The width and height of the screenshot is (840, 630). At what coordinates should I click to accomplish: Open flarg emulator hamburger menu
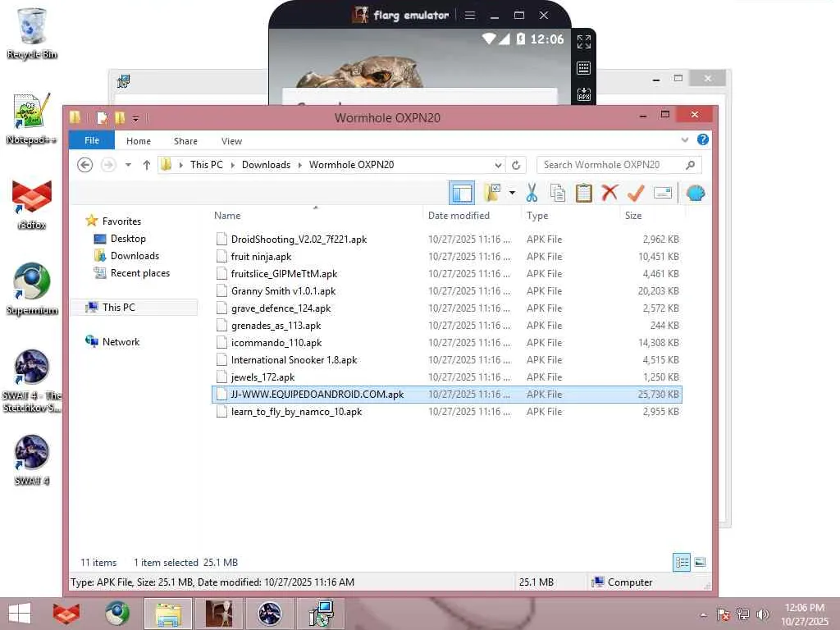470,15
